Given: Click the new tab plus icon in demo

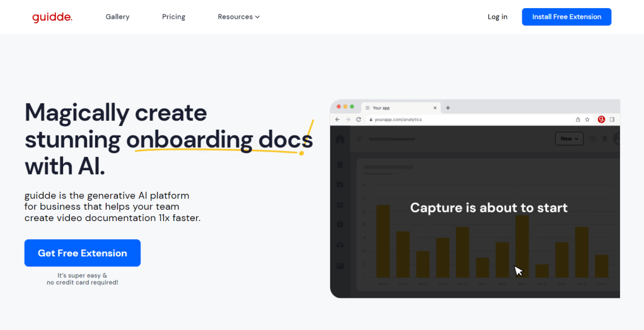Looking at the screenshot, I should pos(448,108).
